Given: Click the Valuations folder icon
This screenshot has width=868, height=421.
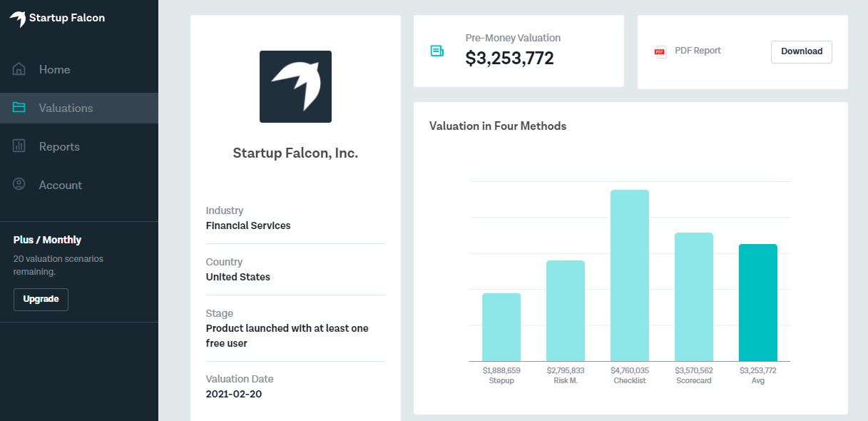Looking at the screenshot, I should (x=19, y=108).
